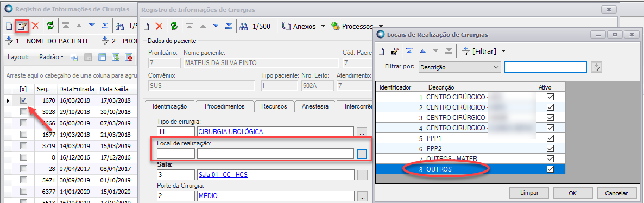Jump to first record in surgery form toolbar
This screenshot has height=203, width=644.
190,26
